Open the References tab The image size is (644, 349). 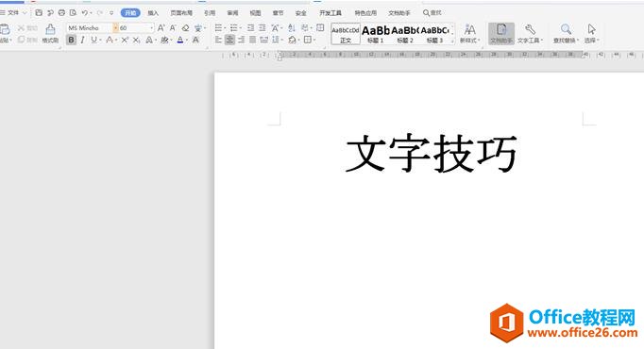(210, 12)
